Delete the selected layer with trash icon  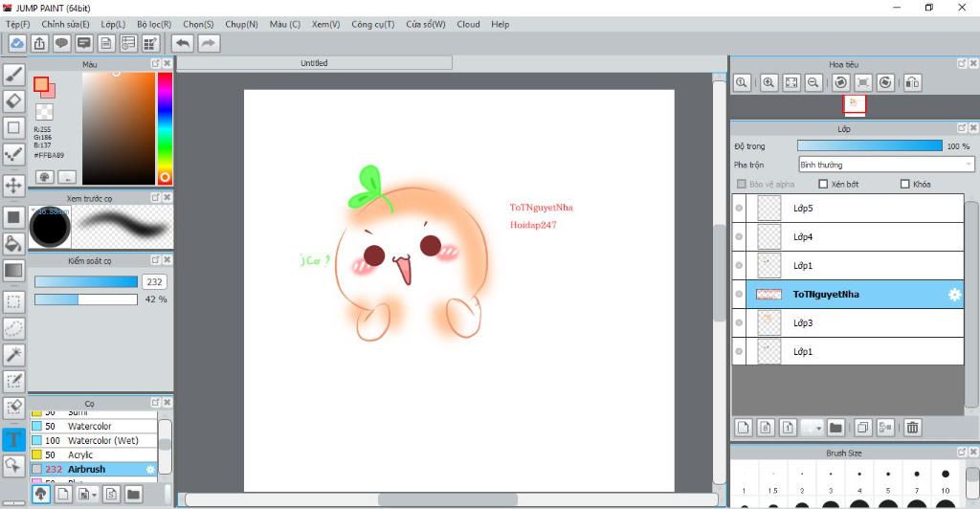click(x=912, y=427)
